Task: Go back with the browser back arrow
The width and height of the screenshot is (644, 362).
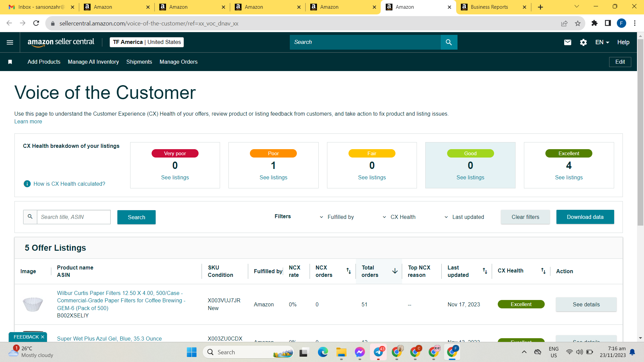Action: [x=9, y=23]
